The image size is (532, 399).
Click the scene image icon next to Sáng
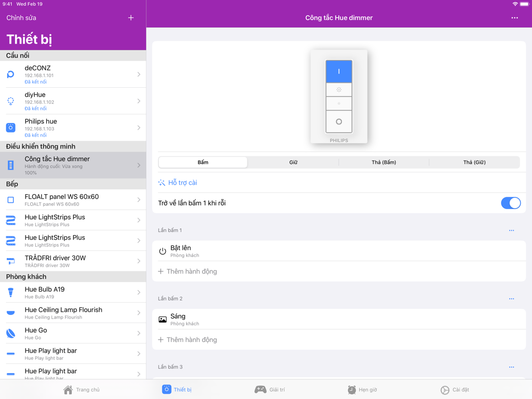pyautogui.click(x=162, y=319)
